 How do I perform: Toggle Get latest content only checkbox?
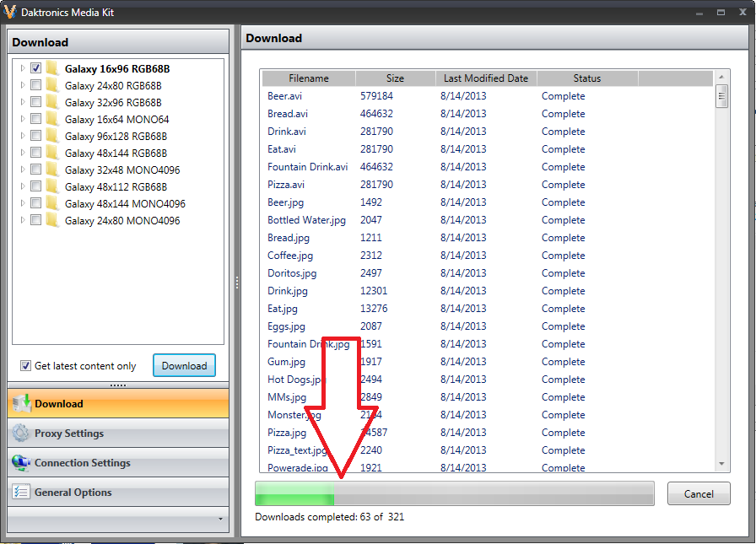point(25,366)
